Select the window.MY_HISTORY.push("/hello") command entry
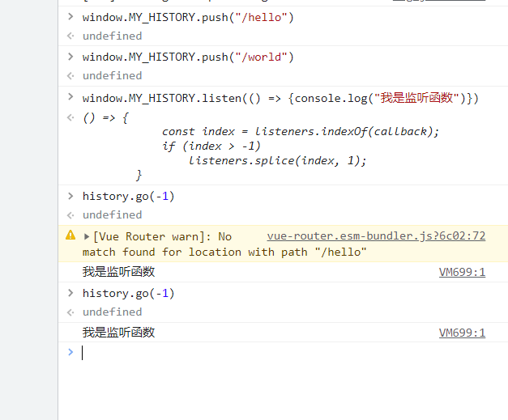Image resolution: width=508 pixels, height=420 pixels. click(x=188, y=17)
